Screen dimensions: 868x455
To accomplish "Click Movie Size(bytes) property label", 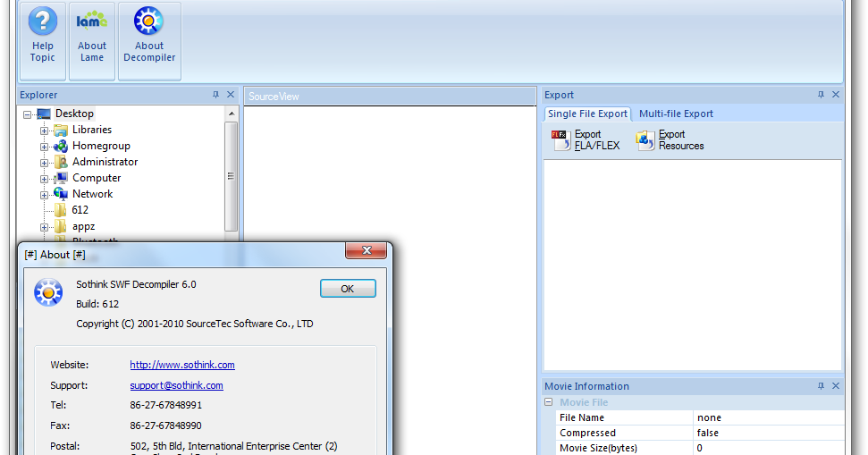I will [x=598, y=448].
